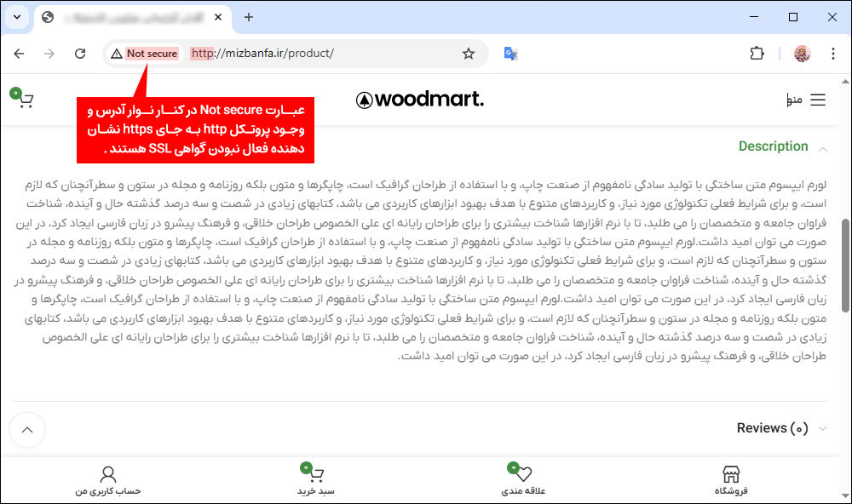Viewport: 852px width, 504px height.
Task: Open the shopping cart icon top left
Action: [23, 100]
